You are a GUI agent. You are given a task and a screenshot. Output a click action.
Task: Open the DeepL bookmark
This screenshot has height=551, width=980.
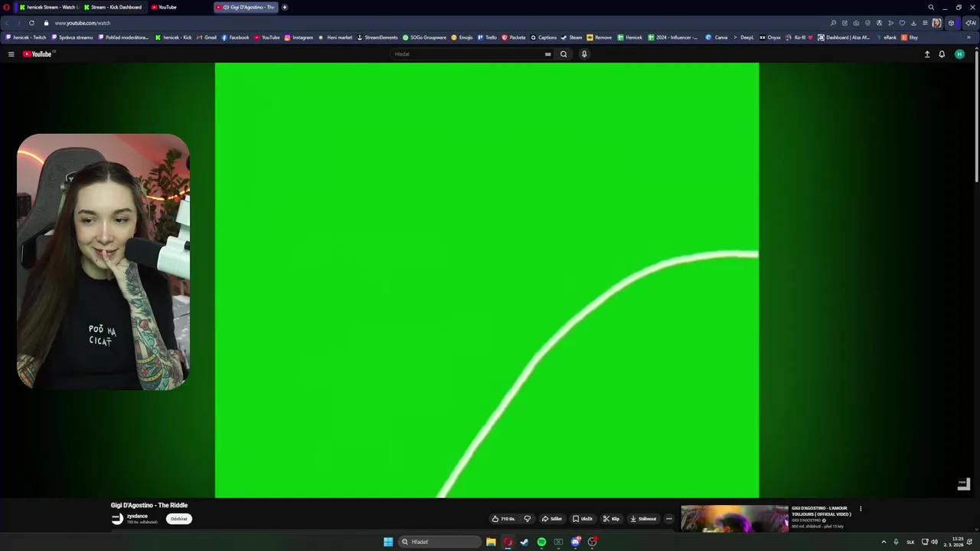pyautogui.click(x=743, y=37)
